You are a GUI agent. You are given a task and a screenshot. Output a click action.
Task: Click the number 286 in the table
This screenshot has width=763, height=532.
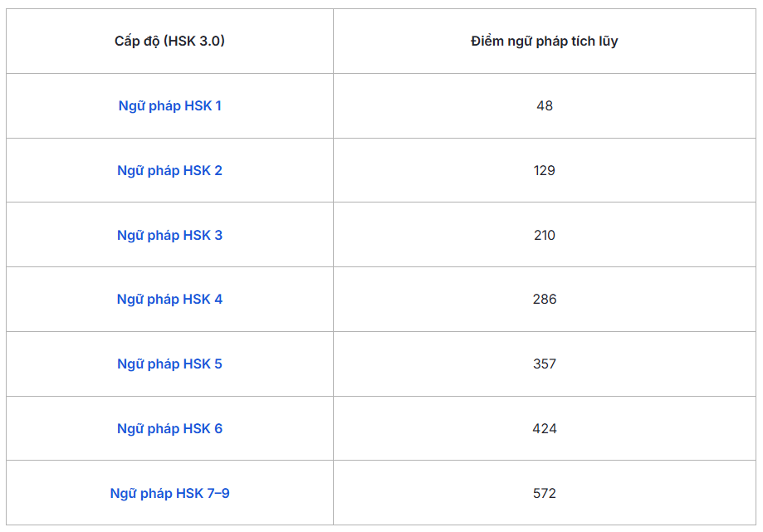point(544,300)
